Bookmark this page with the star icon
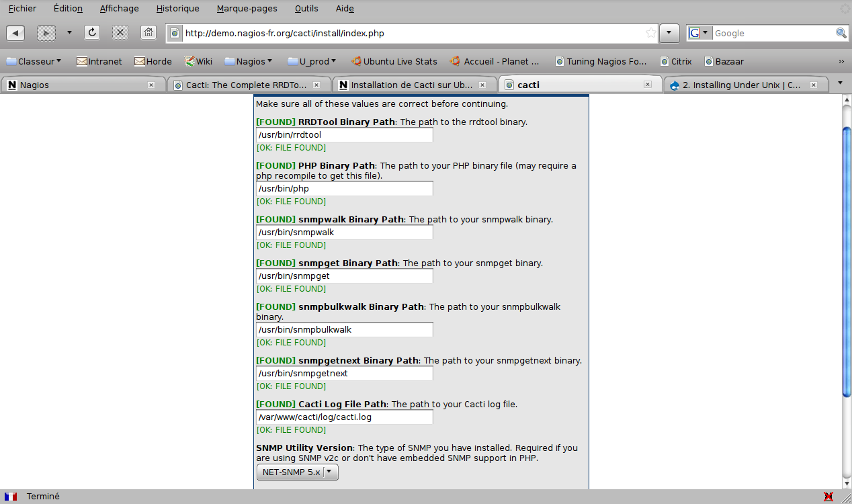The image size is (852, 504). pos(650,33)
